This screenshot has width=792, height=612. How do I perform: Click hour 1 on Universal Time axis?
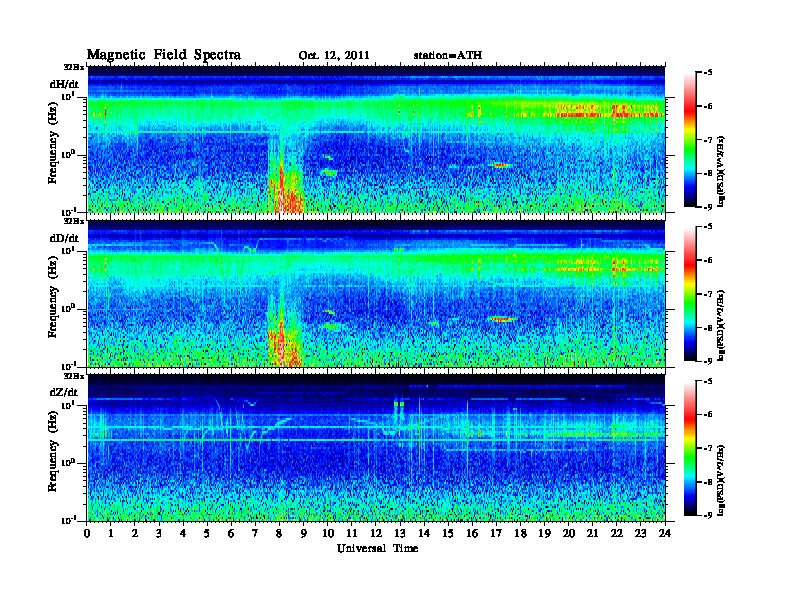[111, 534]
